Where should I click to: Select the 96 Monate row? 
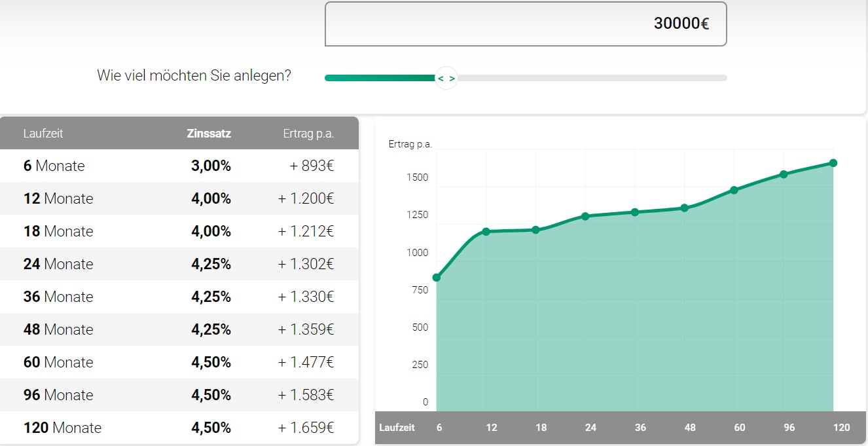(179, 395)
